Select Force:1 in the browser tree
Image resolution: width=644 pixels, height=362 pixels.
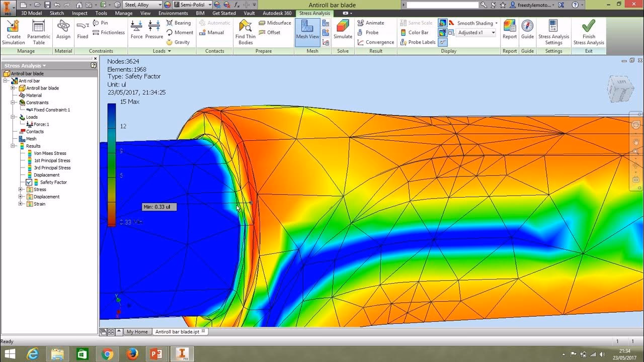pos(41,124)
